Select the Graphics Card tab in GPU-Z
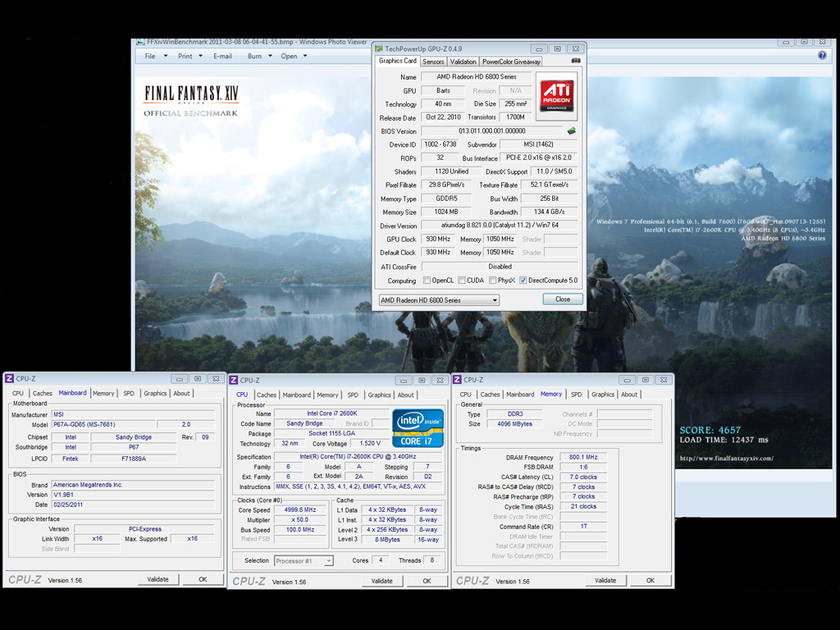Image resolution: width=840 pixels, height=630 pixels. coord(398,61)
